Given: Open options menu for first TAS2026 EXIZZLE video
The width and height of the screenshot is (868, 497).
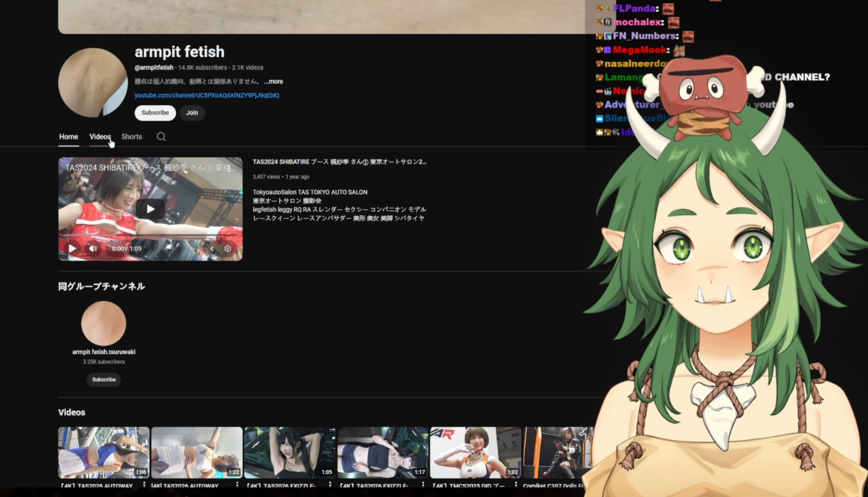Looking at the screenshot, I should (330, 485).
